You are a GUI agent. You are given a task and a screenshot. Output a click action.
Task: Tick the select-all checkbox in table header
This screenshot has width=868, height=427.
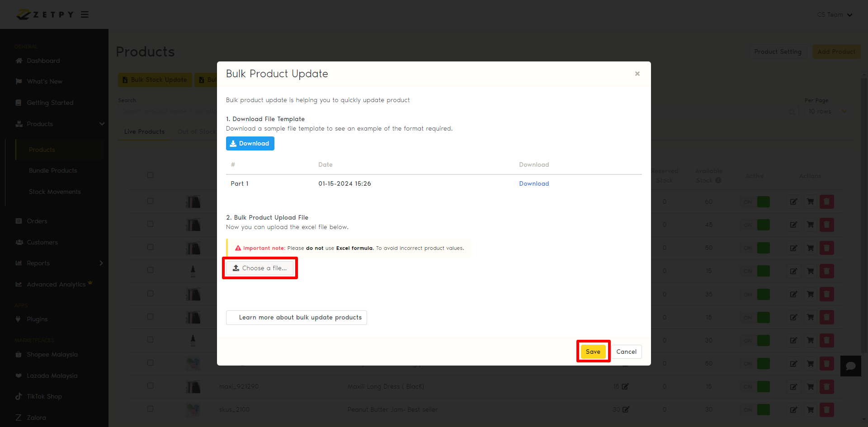click(x=150, y=175)
